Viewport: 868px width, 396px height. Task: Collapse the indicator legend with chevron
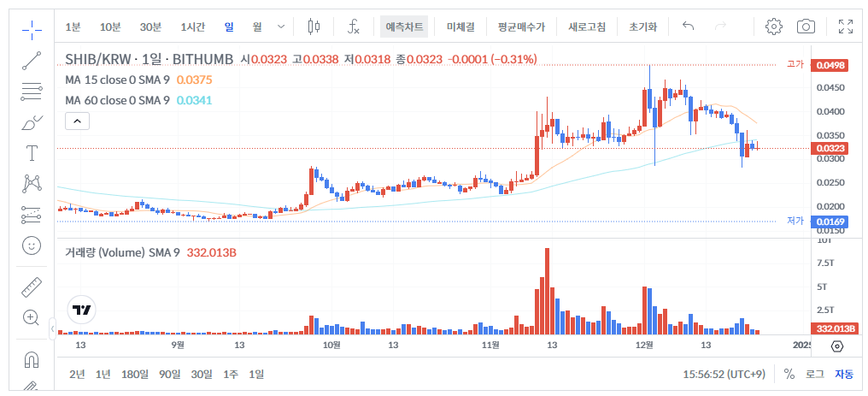pyautogui.click(x=78, y=121)
